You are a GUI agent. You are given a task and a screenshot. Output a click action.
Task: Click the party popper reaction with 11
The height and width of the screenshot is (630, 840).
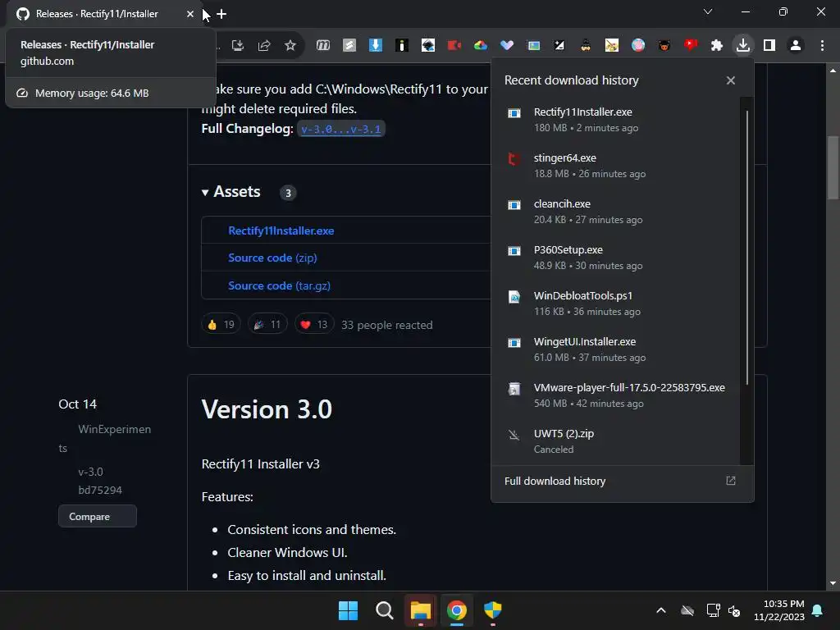pyautogui.click(x=267, y=325)
